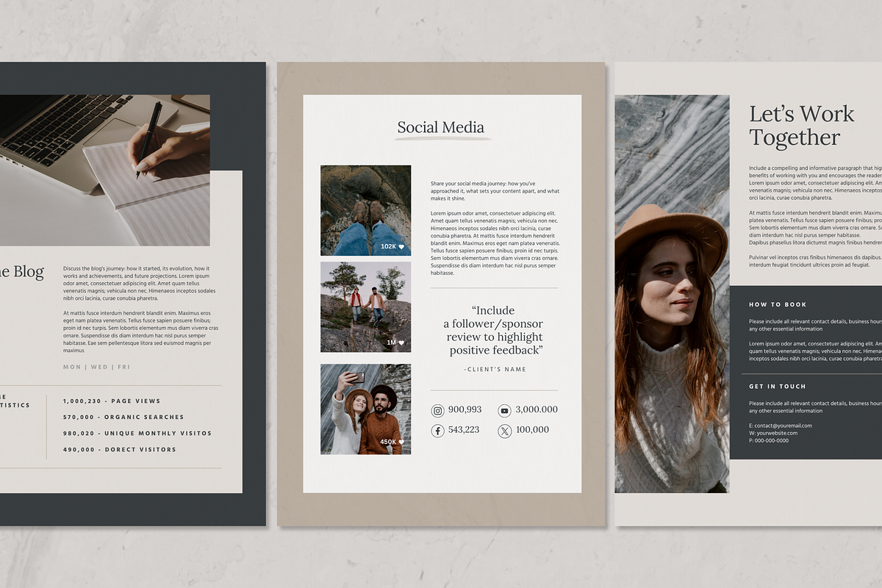The width and height of the screenshot is (882, 588).
Task: Click the Let's Work Together heading
Action: click(801, 126)
